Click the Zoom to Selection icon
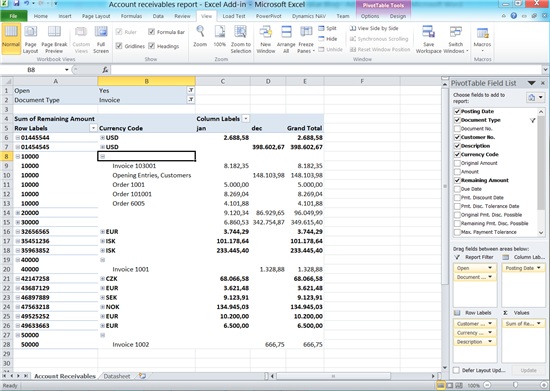 click(x=241, y=39)
